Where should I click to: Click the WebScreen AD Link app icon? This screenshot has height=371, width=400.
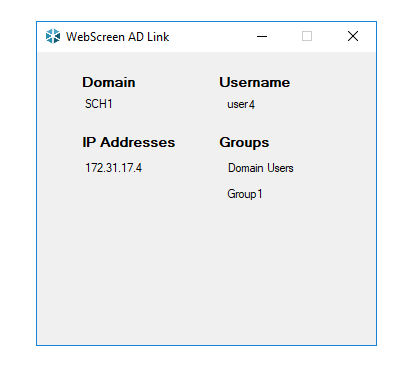[53, 36]
